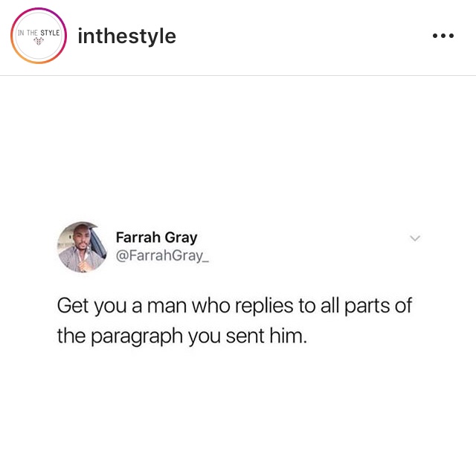The image size is (476, 454).
Task: Tap the blank area above the tweet
Action: (238, 146)
